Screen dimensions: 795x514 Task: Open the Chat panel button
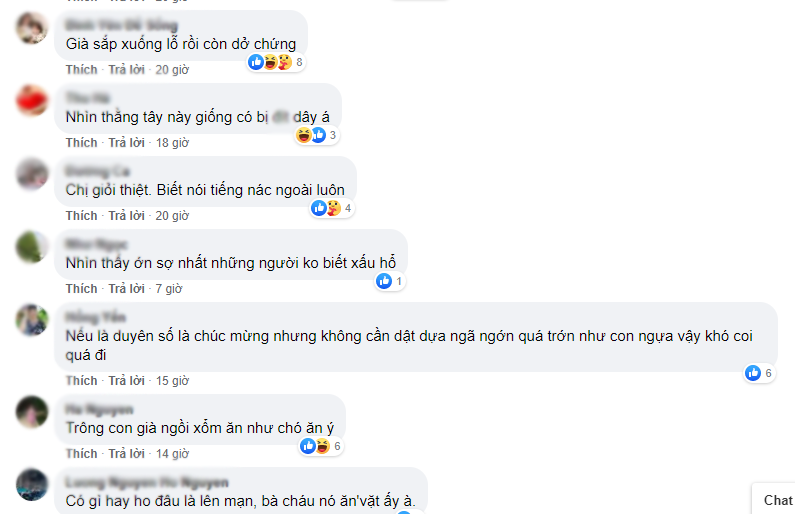point(774,500)
